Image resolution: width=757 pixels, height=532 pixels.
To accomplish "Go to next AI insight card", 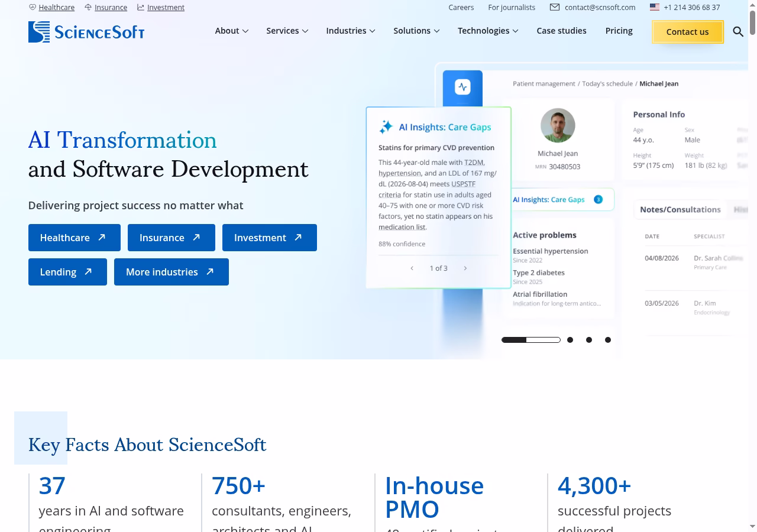I will coord(465,268).
